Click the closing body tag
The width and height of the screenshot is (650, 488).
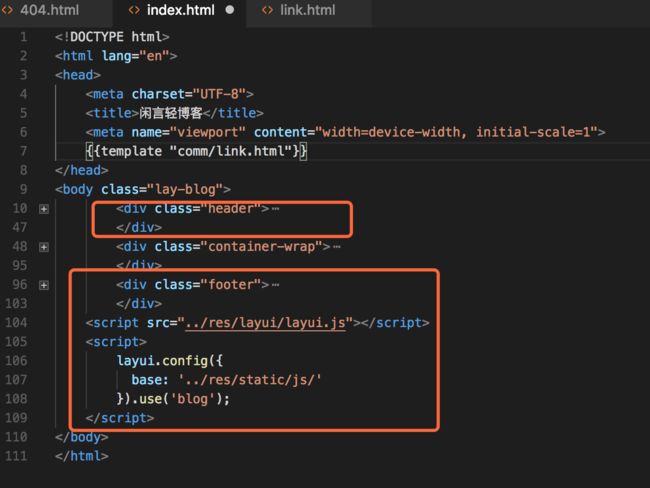point(82,437)
